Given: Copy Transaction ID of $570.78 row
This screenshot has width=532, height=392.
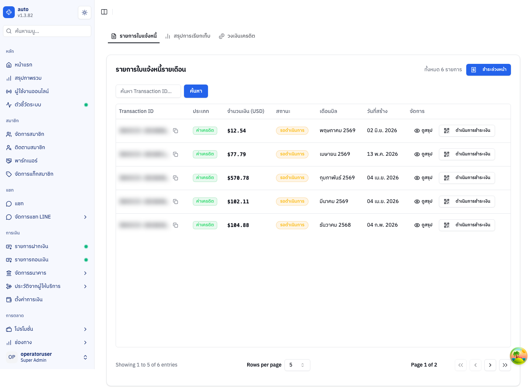Looking at the screenshot, I should pos(175,178).
